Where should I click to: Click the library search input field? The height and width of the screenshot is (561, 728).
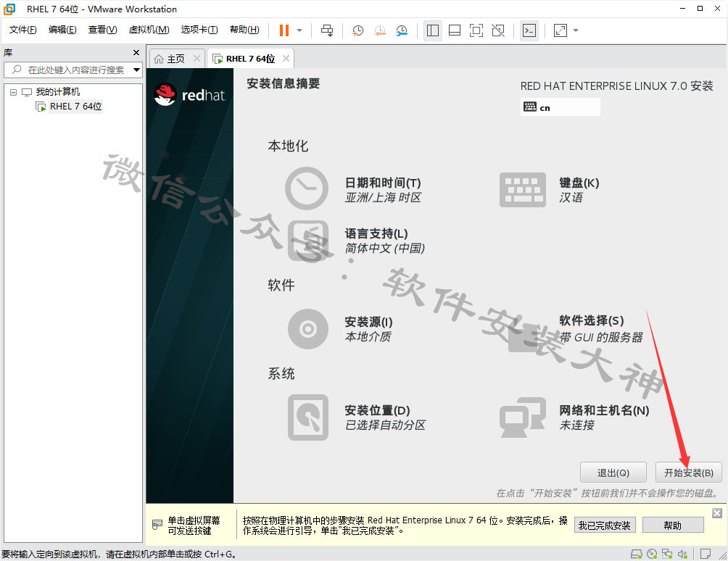pyautogui.click(x=73, y=70)
